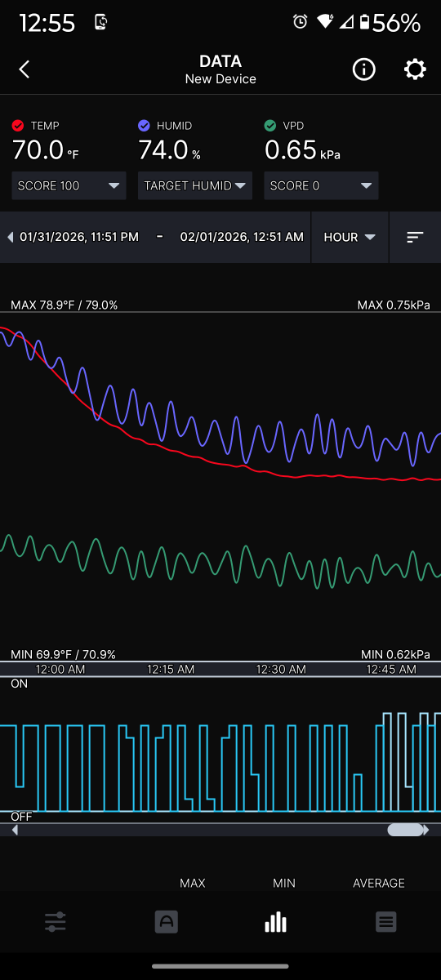The image size is (441, 980).
Task: Toggle the purple HUMID series checkmark
Action: [144, 126]
